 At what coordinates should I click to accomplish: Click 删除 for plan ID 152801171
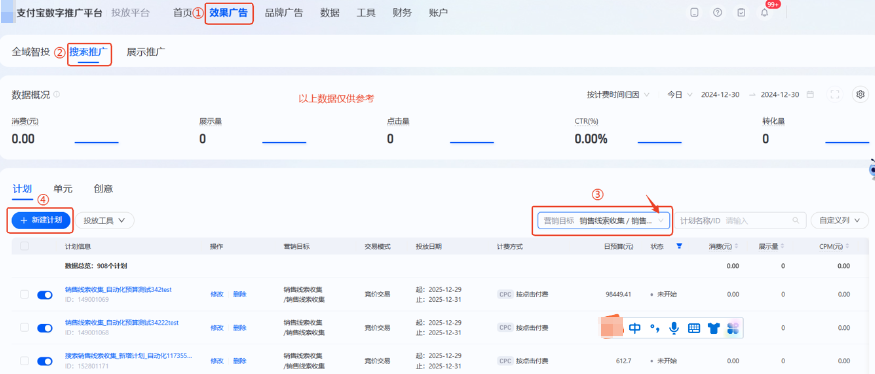click(239, 361)
